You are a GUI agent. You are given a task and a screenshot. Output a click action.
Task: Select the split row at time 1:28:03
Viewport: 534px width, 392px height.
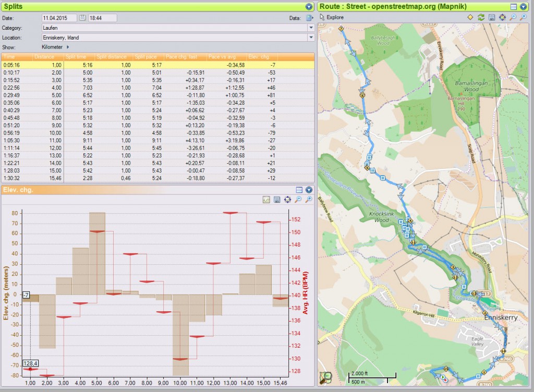tap(157, 170)
